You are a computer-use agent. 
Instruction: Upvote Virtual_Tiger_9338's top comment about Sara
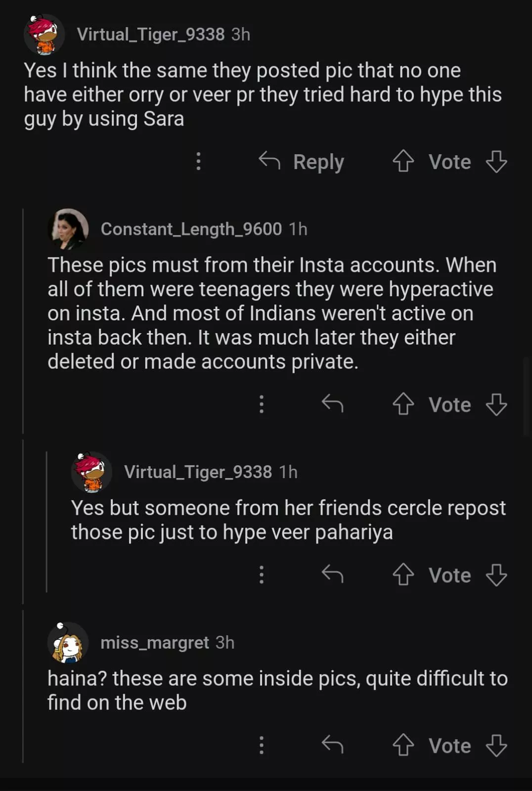coord(403,162)
